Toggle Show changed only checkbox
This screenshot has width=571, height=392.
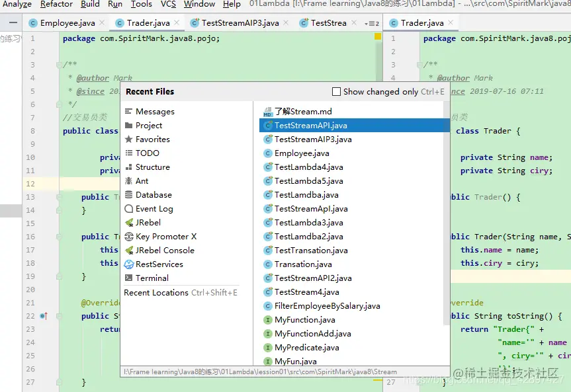tap(337, 91)
